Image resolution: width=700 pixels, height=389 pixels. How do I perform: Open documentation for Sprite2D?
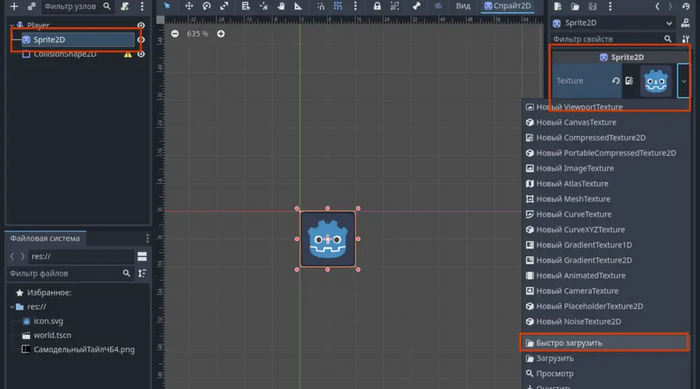685,23
